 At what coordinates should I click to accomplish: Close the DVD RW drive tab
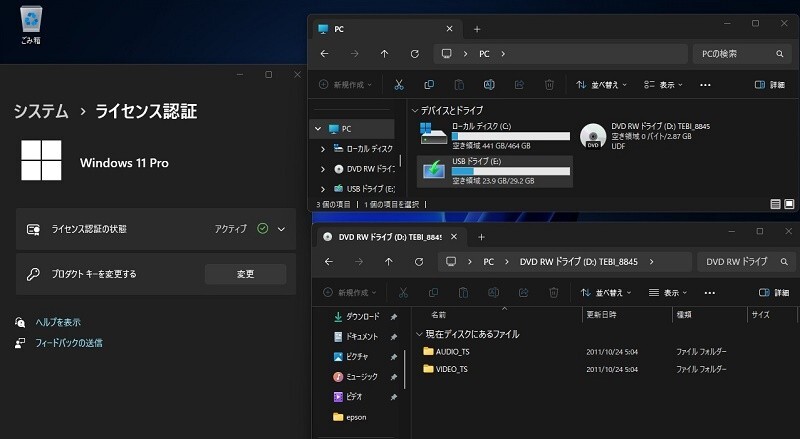tap(454, 237)
